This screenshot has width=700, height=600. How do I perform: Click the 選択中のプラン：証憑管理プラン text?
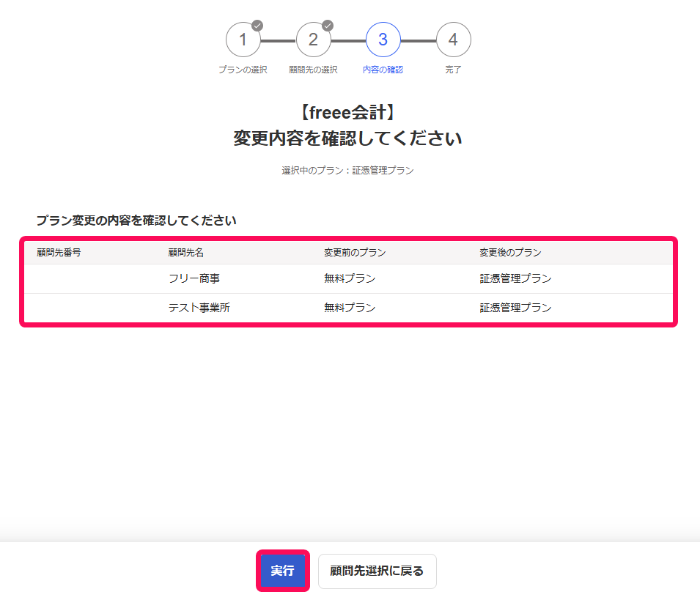click(x=347, y=171)
